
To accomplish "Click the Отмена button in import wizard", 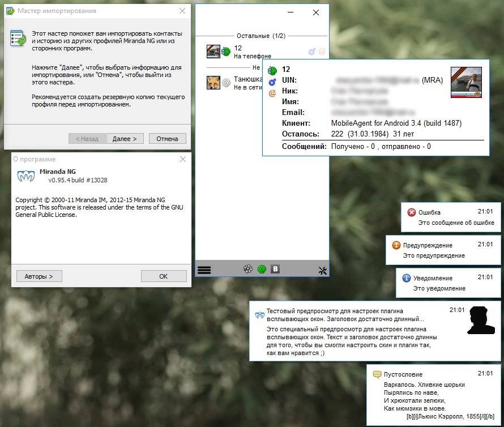I will click(167, 139).
